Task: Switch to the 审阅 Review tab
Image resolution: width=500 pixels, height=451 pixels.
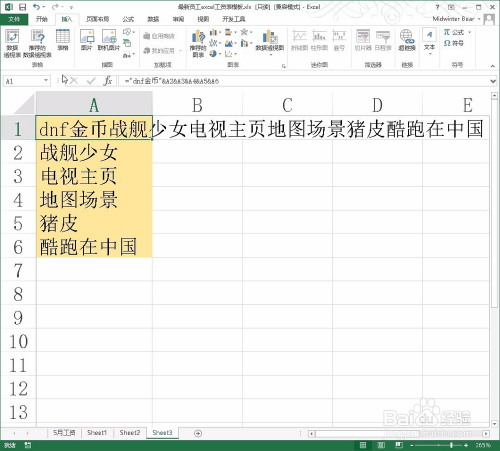Action: (178, 19)
